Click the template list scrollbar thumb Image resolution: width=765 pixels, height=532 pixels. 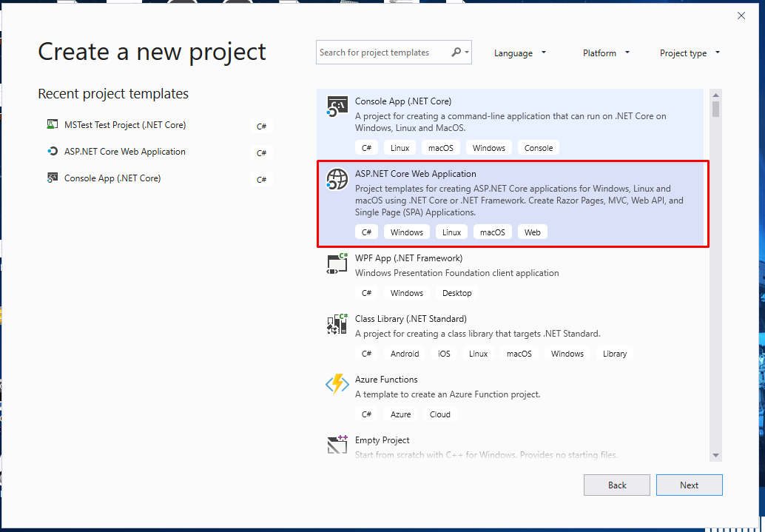point(715,109)
